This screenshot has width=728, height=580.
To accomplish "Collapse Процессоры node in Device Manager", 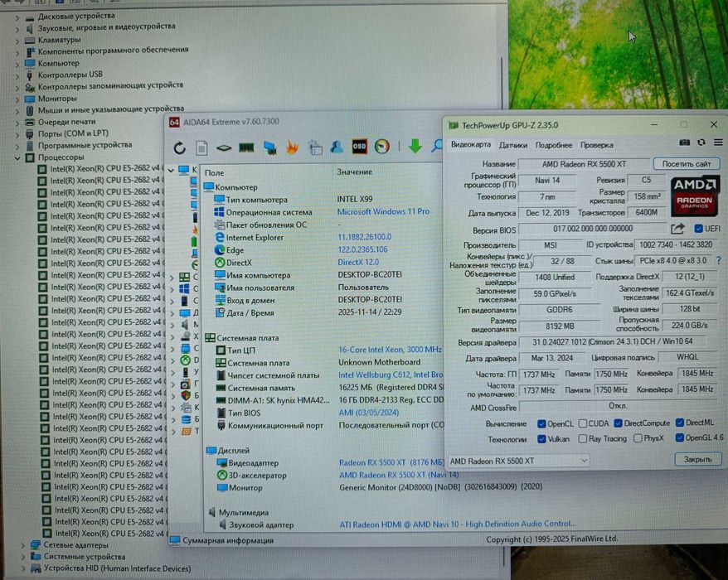I will pyautogui.click(x=17, y=157).
